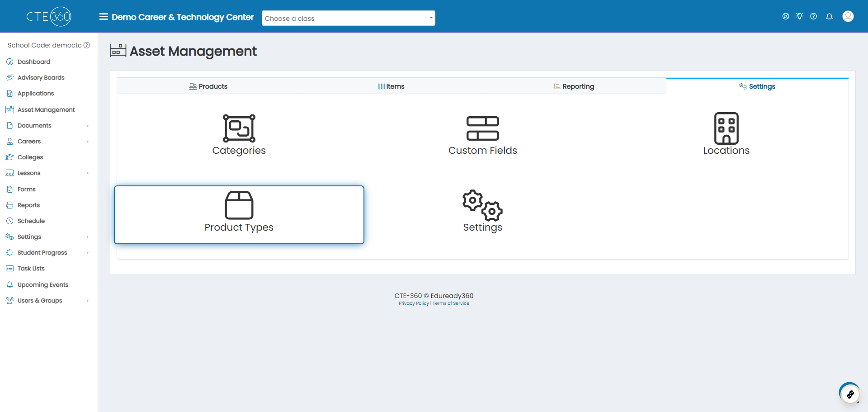Switch to the Products tab
The image size is (868, 412).
(x=208, y=86)
